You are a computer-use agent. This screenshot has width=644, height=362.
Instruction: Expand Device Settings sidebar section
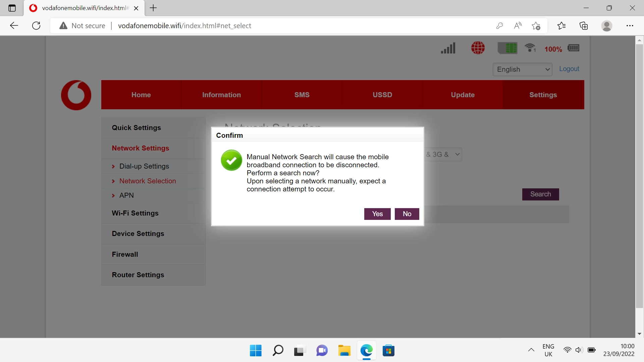point(138,234)
